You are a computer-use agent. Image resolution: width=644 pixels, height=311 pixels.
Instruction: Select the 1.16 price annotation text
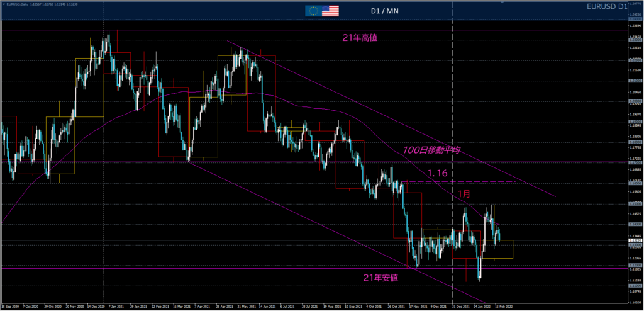tap(437, 172)
